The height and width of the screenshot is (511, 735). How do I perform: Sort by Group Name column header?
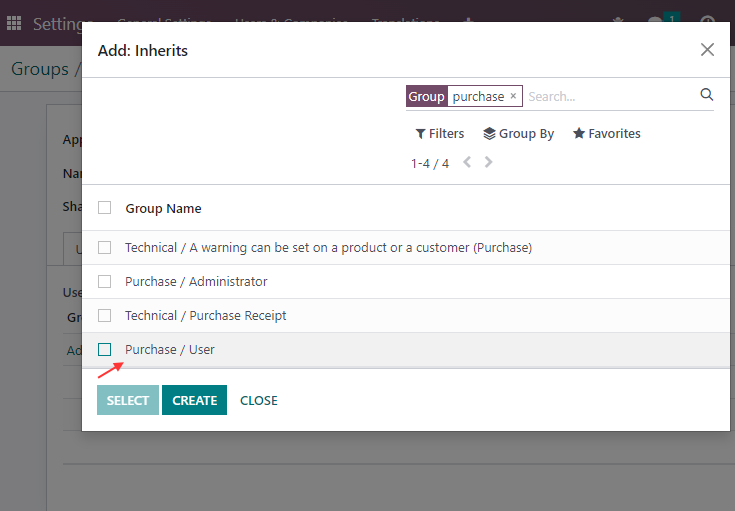pos(164,209)
